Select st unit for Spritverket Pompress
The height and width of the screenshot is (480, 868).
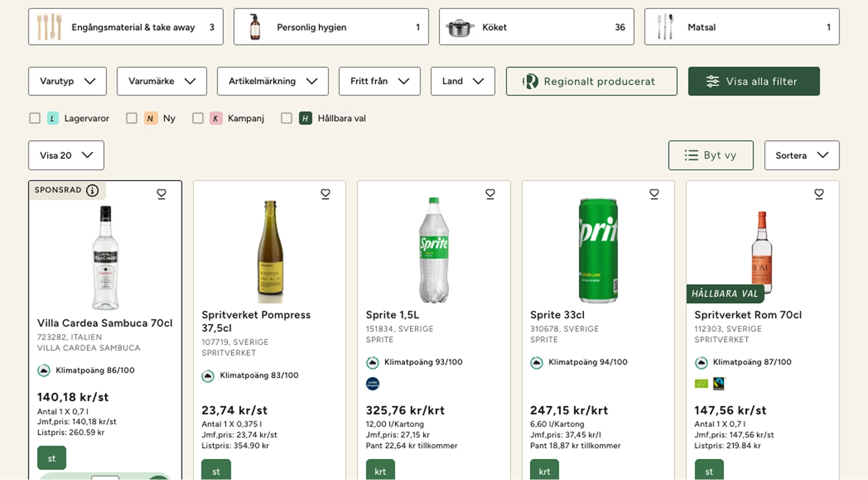pyautogui.click(x=216, y=470)
